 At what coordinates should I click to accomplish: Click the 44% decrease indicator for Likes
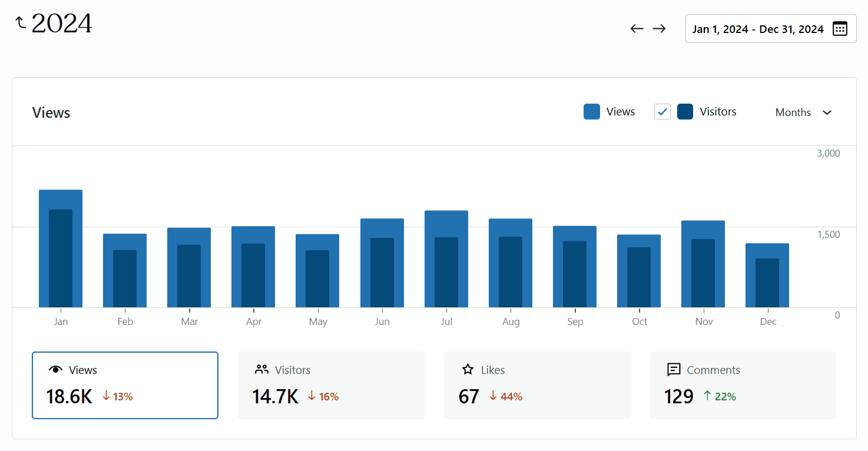point(506,397)
